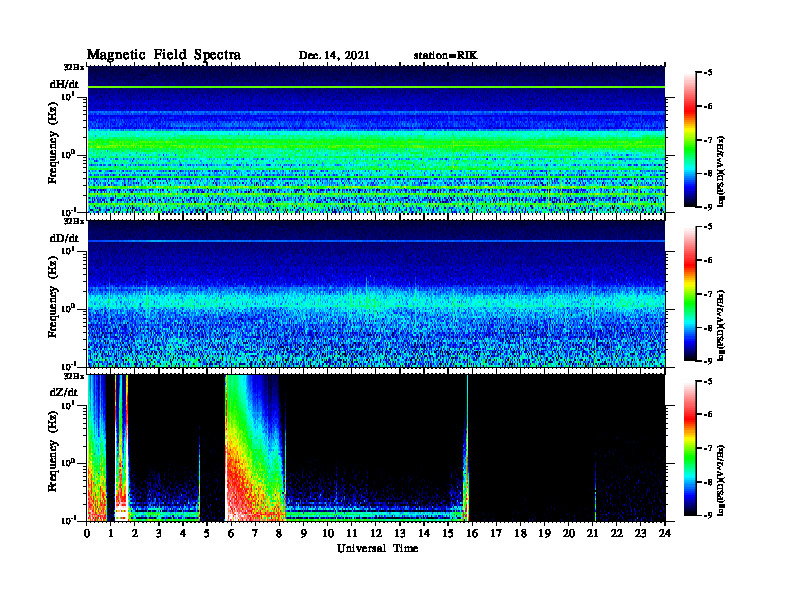Click hour tick label "11" on time axis

point(352,534)
